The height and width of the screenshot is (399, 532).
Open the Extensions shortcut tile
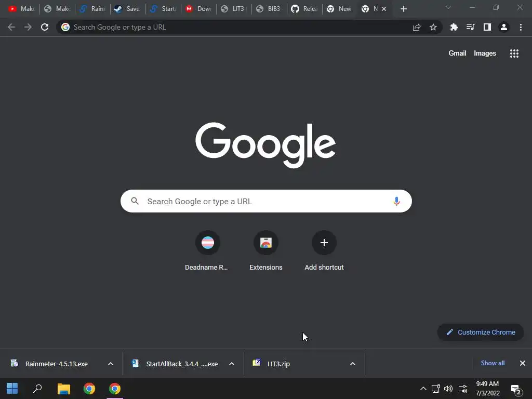266,250
